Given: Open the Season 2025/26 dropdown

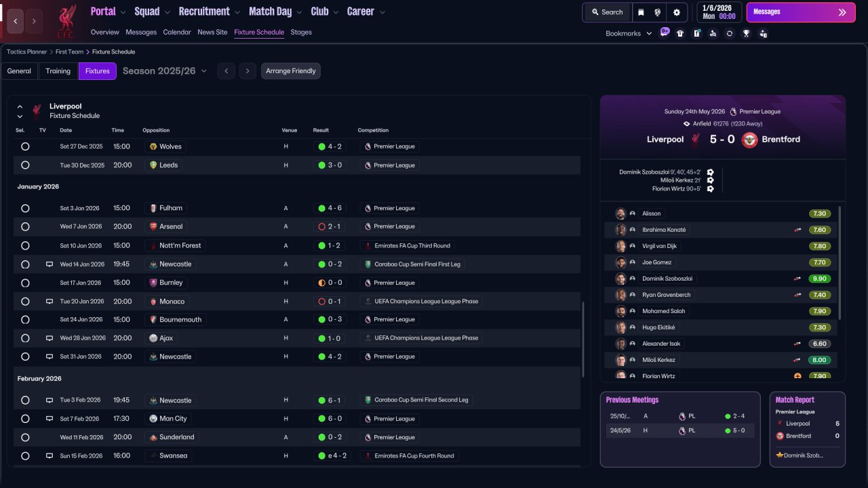Looking at the screenshot, I should [x=165, y=70].
